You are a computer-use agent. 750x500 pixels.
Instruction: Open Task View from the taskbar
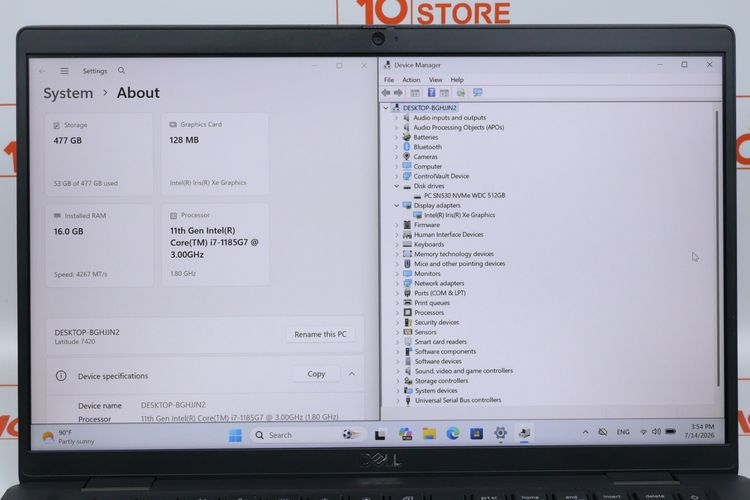point(380,434)
